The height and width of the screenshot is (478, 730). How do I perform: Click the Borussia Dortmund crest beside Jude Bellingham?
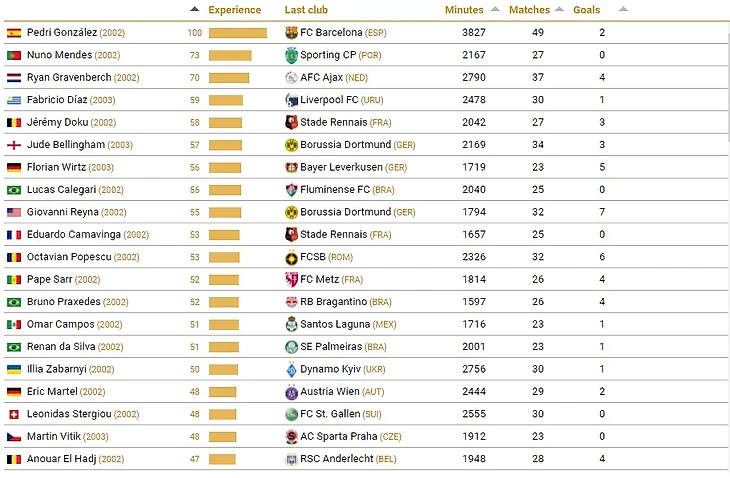(x=291, y=145)
